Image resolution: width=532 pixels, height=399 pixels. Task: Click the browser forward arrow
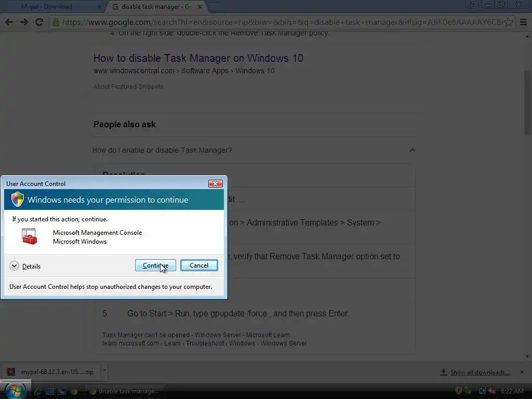pyautogui.click(x=24, y=22)
